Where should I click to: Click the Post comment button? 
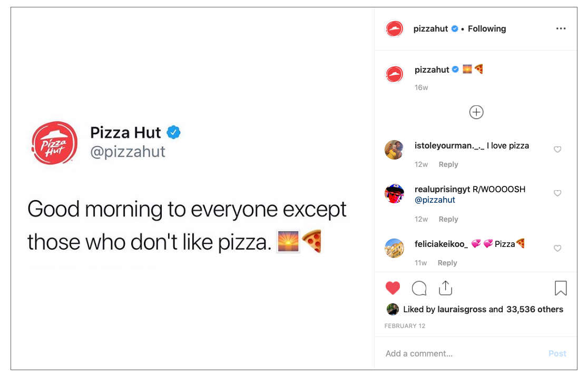pyautogui.click(x=557, y=353)
